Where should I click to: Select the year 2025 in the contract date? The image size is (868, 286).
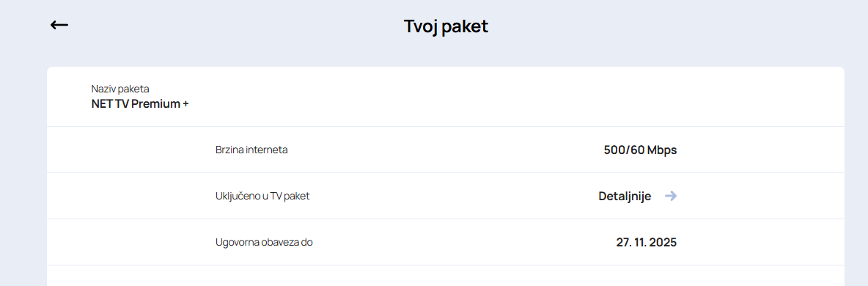click(663, 242)
